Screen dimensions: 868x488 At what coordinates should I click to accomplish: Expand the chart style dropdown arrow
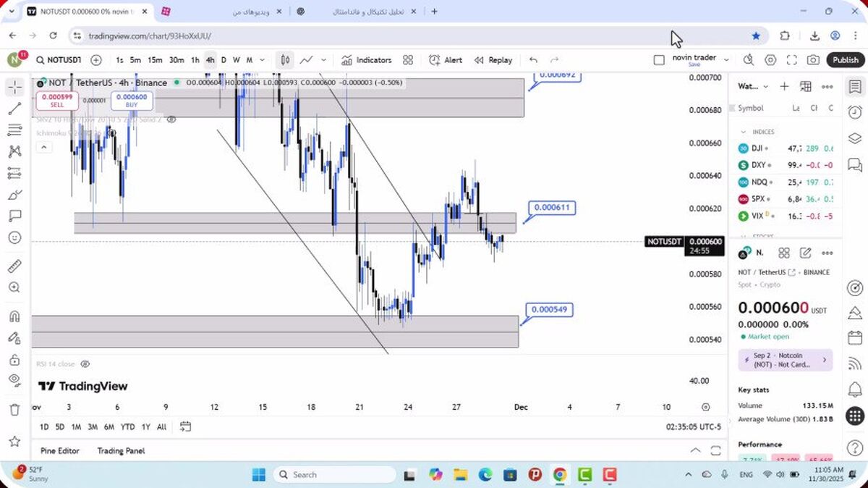(323, 60)
